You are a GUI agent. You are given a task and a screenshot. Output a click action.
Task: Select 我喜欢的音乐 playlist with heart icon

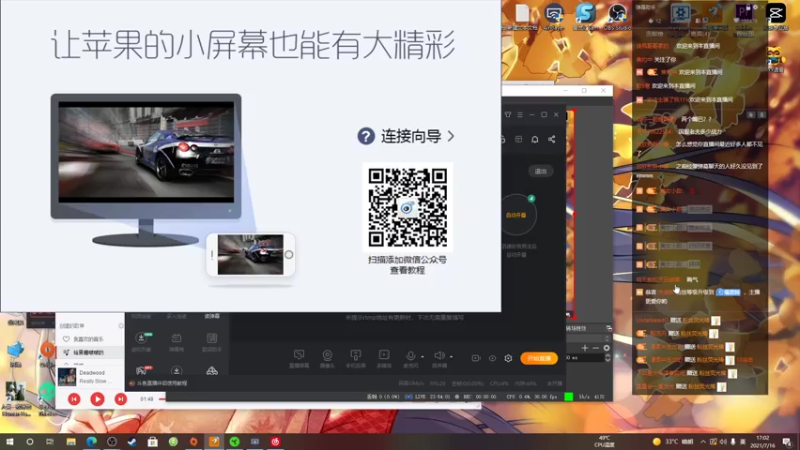(x=88, y=339)
